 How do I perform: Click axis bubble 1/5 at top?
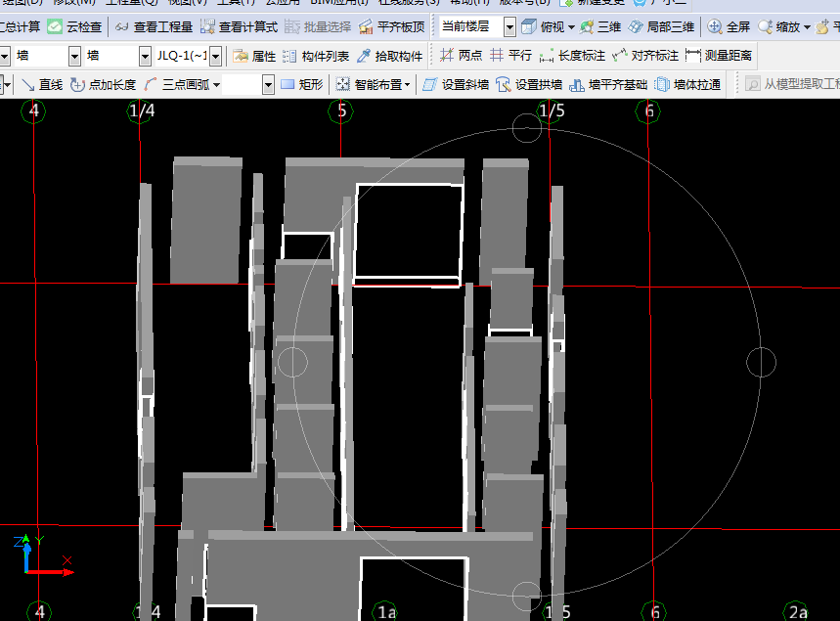coord(551,111)
